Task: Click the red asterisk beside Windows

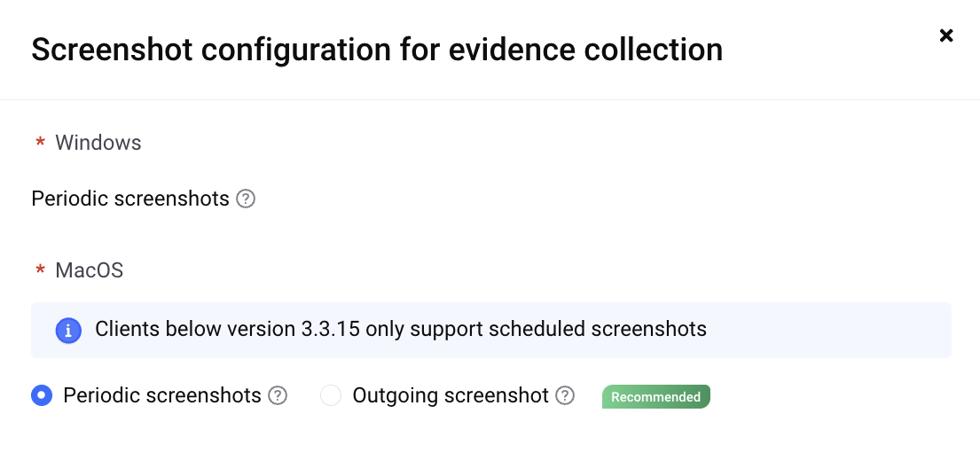Action: 41,144
